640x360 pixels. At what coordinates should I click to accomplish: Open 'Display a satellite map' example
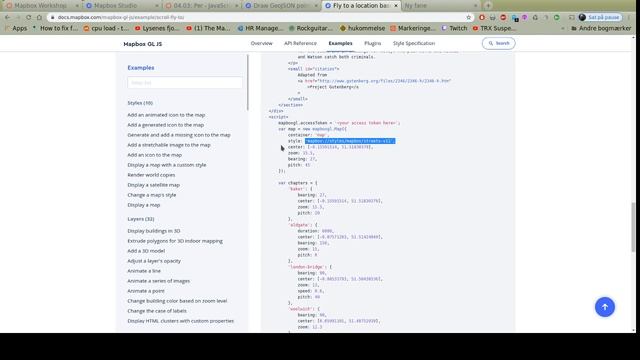click(x=153, y=185)
